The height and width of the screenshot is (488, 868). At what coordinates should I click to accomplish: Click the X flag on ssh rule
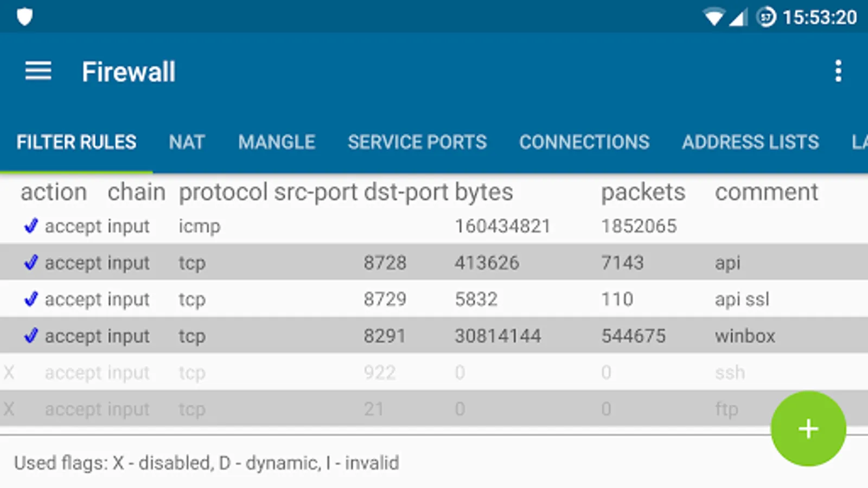9,373
